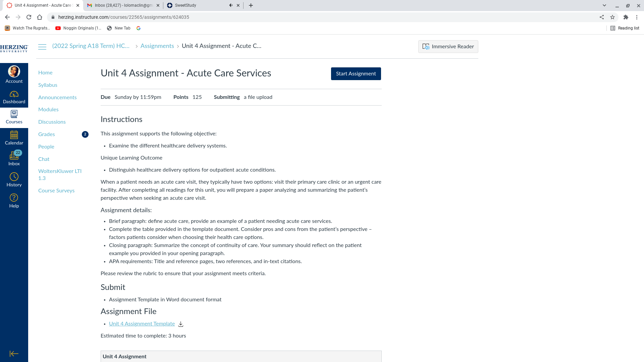Open Help in global navigation

[14, 201]
